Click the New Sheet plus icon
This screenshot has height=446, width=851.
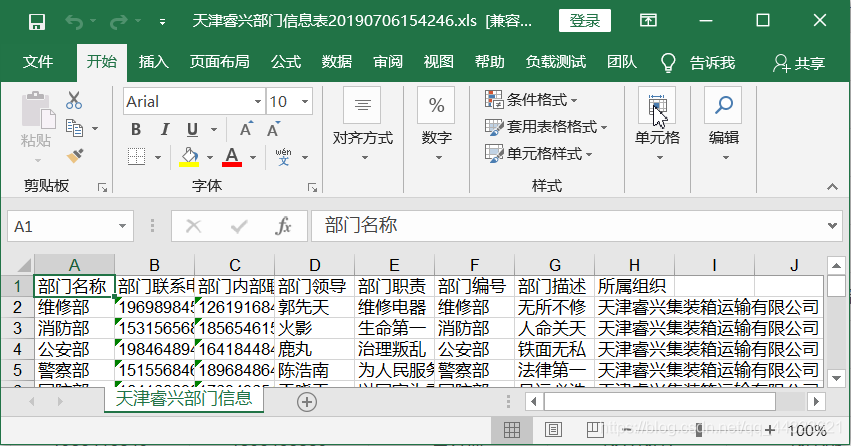[x=307, y=402]
